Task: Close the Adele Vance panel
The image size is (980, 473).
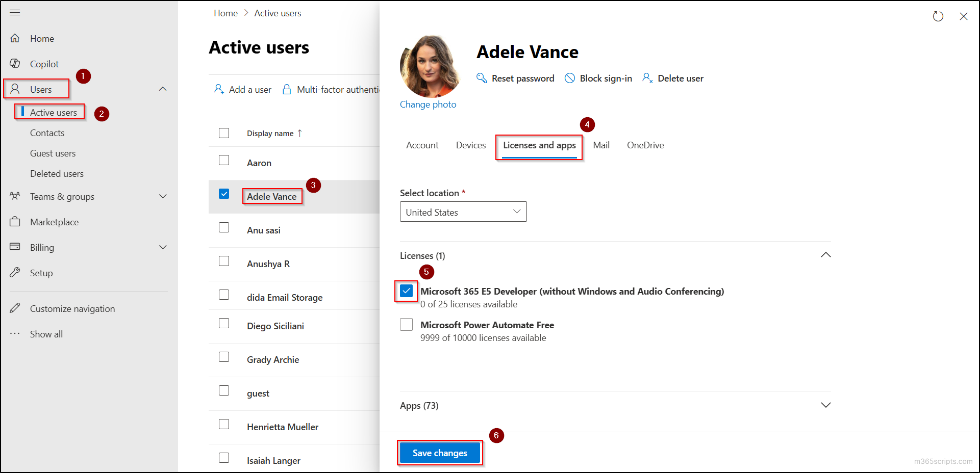Action: pyautogui.click(x=964, y=16)
